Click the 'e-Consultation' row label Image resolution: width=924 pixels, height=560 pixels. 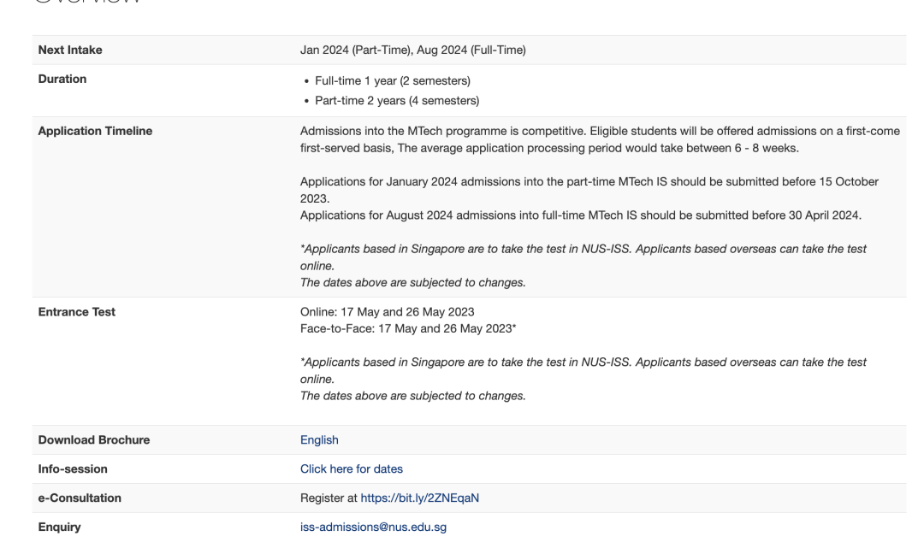click(x=80, y=498)
